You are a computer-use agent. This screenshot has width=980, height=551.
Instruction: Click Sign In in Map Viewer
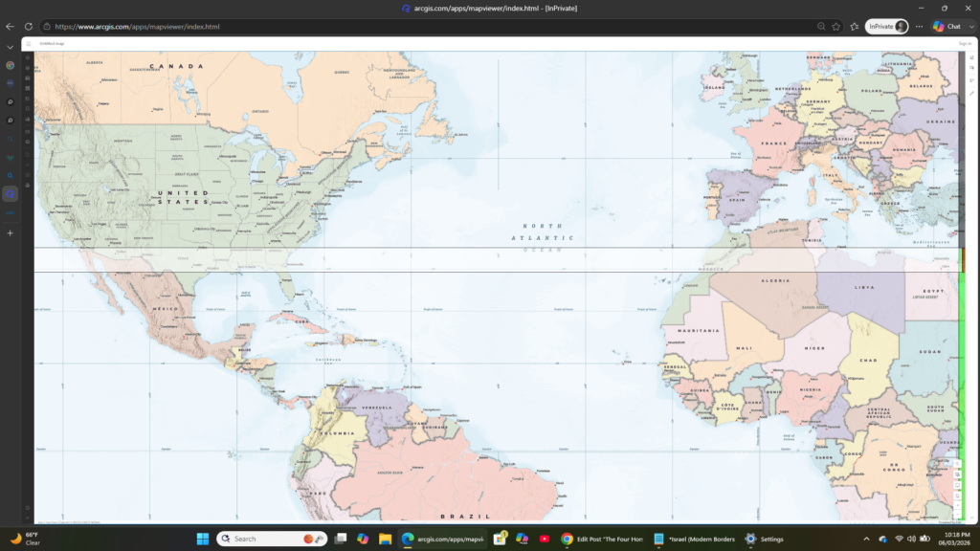[965, 44]
